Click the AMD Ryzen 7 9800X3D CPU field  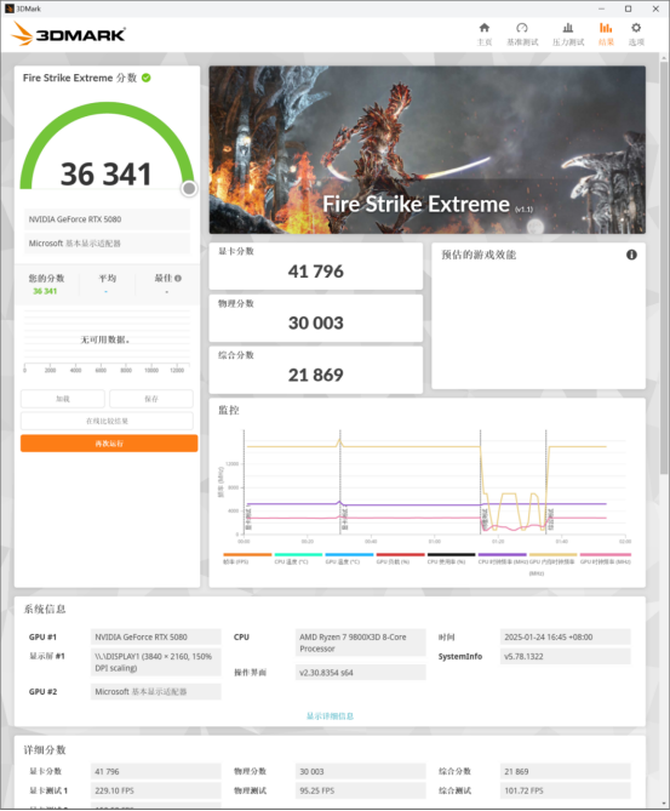tap(361, 642)
